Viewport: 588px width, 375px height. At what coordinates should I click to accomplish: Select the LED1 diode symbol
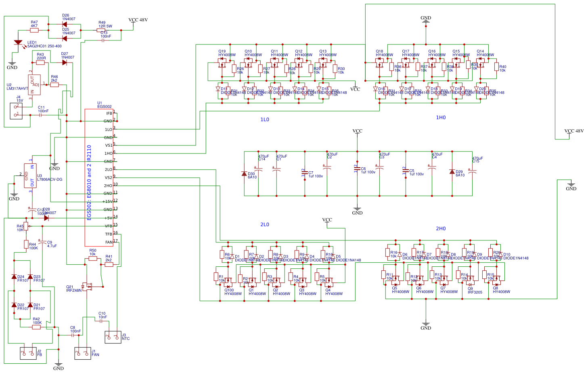click(x=18, y=42)
